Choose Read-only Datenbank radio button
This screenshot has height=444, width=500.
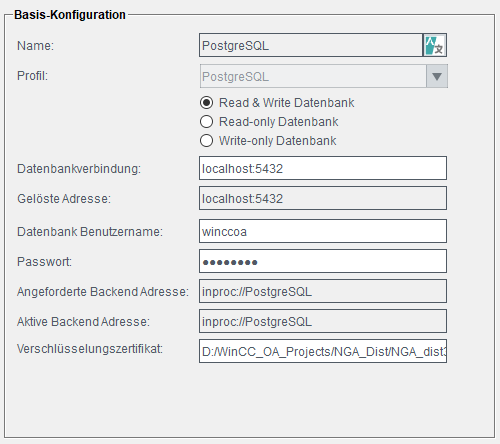[x=206, y=122]
